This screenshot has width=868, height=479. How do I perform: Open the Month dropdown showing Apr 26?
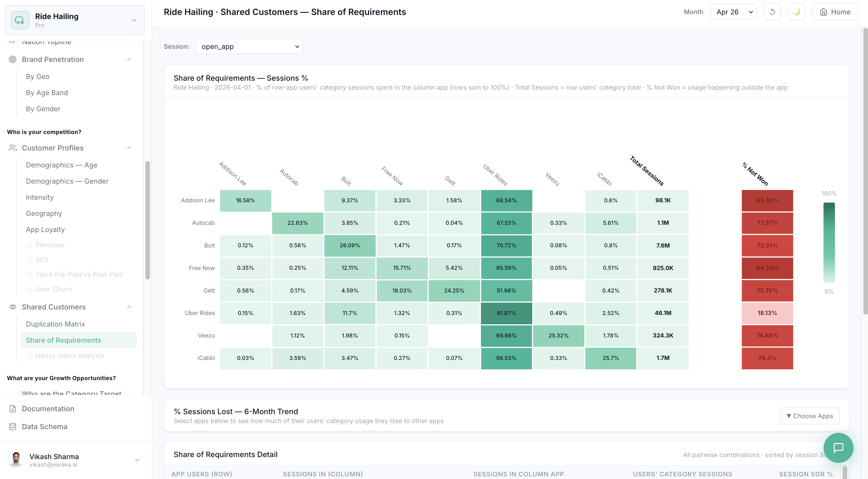point(733,12)
